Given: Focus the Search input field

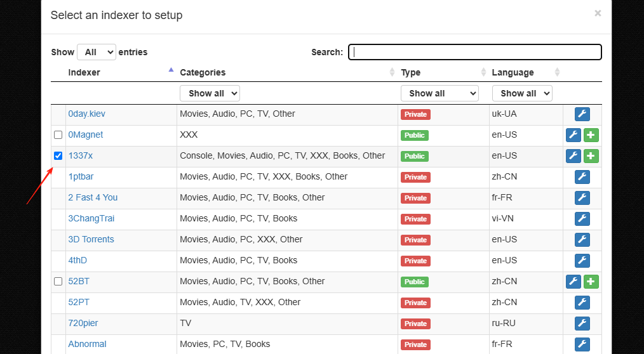Looking at the screenshot, I should [475, 52].
